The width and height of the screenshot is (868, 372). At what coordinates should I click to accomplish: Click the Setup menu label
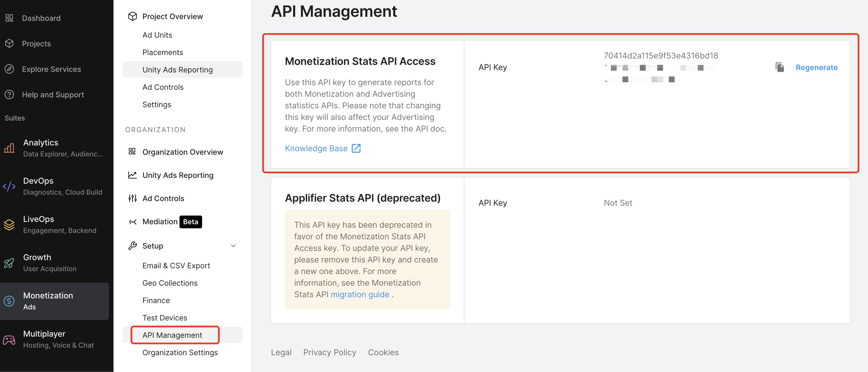click(x=153, y=246)
